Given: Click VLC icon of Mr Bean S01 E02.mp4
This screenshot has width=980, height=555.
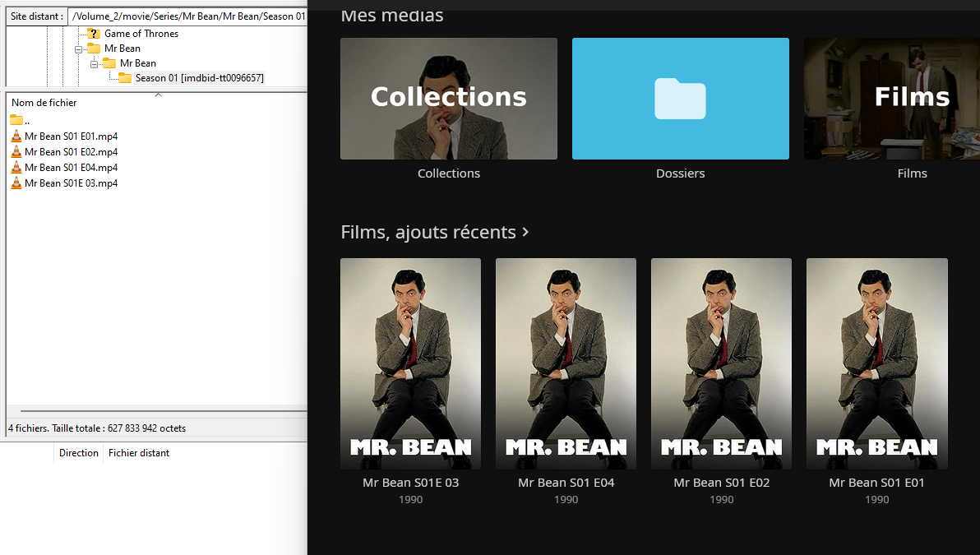Looking at the screenshot, I should click(16, 152).
